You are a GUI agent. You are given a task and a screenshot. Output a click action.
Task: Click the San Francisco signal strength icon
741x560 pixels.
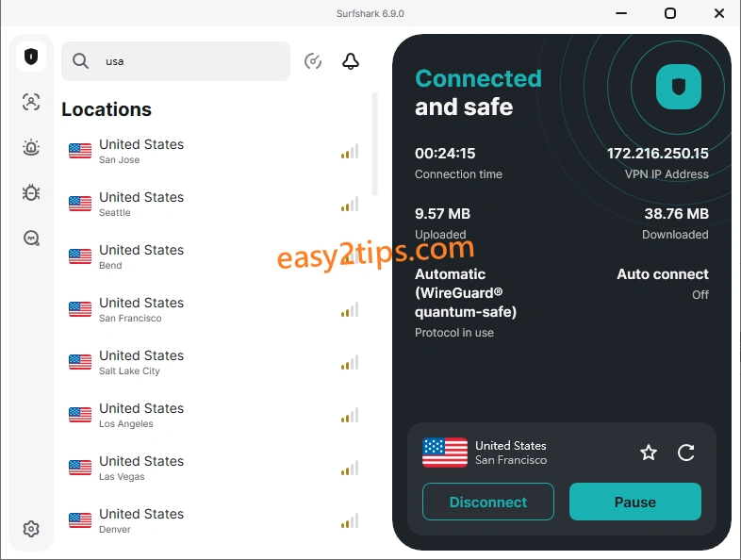coord(350,309)
